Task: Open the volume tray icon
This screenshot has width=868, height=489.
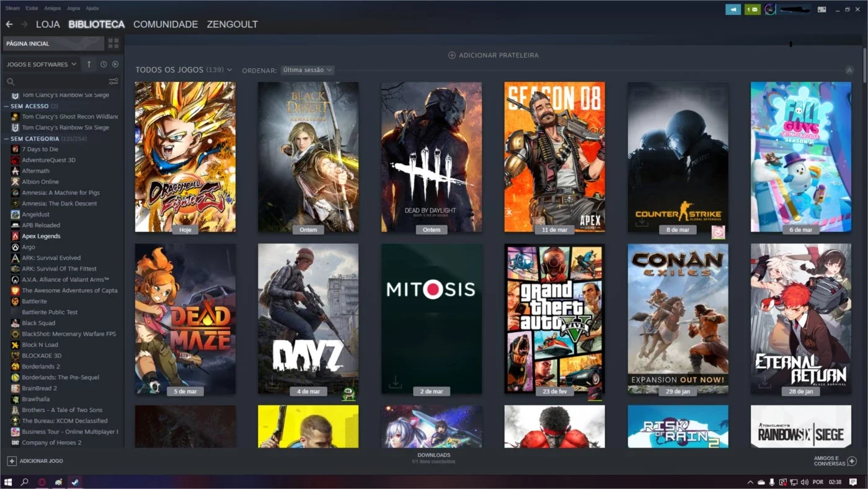Action: click(804, 482)
